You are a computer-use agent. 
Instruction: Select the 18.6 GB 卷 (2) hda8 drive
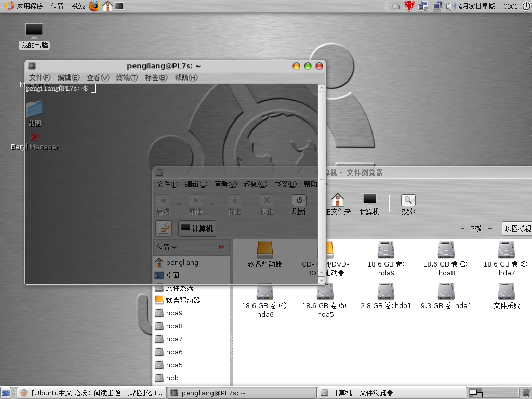[x=446, y=259]
